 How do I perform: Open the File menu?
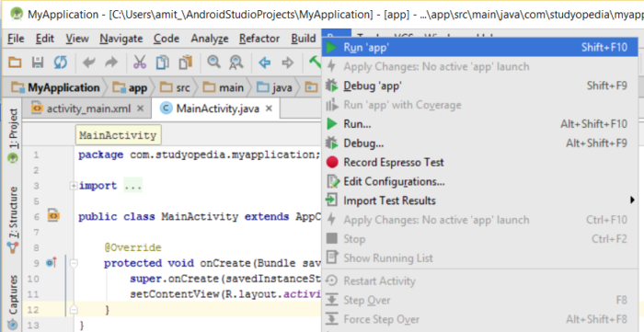pos(16,39)
